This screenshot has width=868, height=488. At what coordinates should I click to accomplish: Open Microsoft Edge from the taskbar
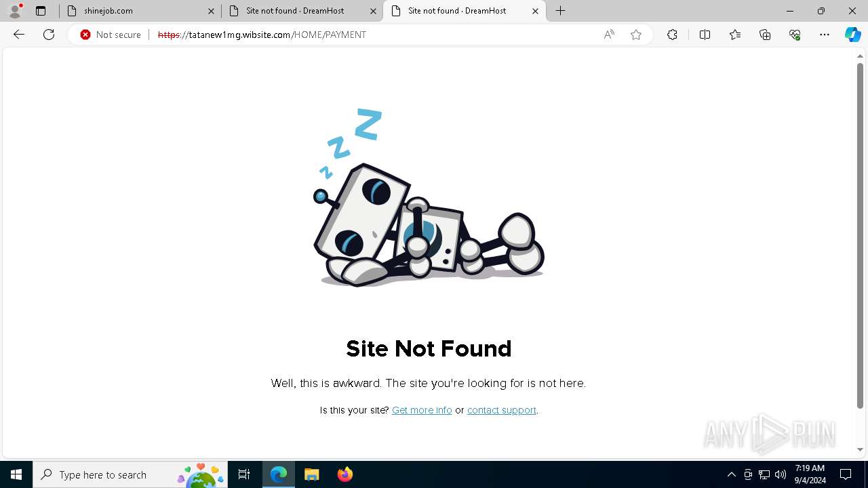tap(279, 474)
